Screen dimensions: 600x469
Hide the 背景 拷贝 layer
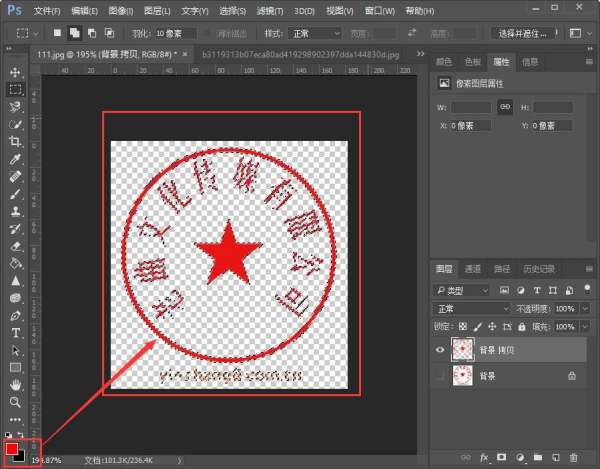pyautogui.click(x=441, y=349)
